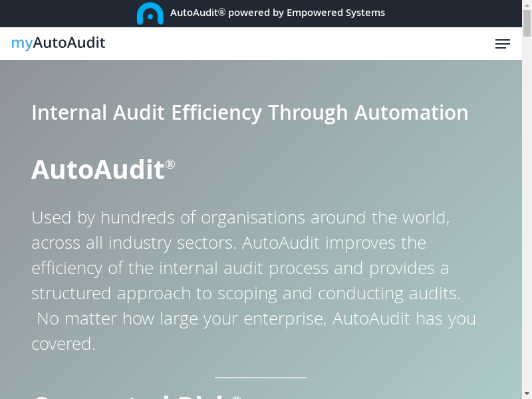Click the vertical scrollbar thumb
532x399 pixels.
click(527, 23)
